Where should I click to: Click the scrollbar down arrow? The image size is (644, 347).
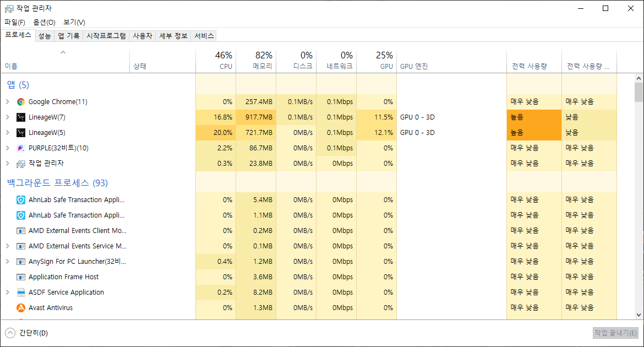tap(638, 315)
